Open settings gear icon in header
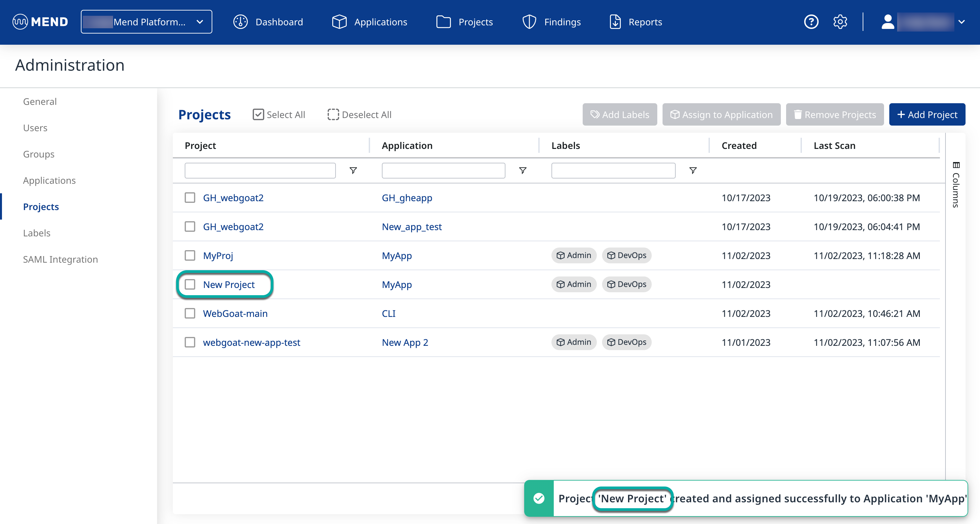Image resolution: width=980 pixels, height=524 pixels. pyautogui.click(x=840, y=22)
